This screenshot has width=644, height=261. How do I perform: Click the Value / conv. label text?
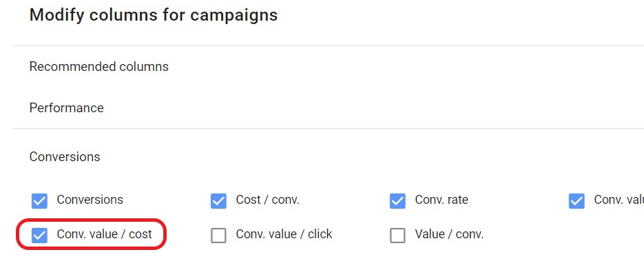(449, 234)
